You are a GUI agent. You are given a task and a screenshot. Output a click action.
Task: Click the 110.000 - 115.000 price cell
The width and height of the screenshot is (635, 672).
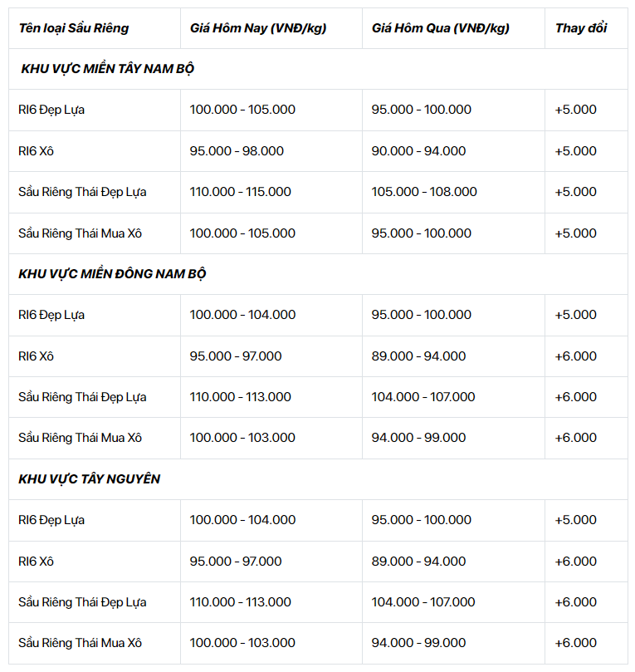(x=240, y=192)
